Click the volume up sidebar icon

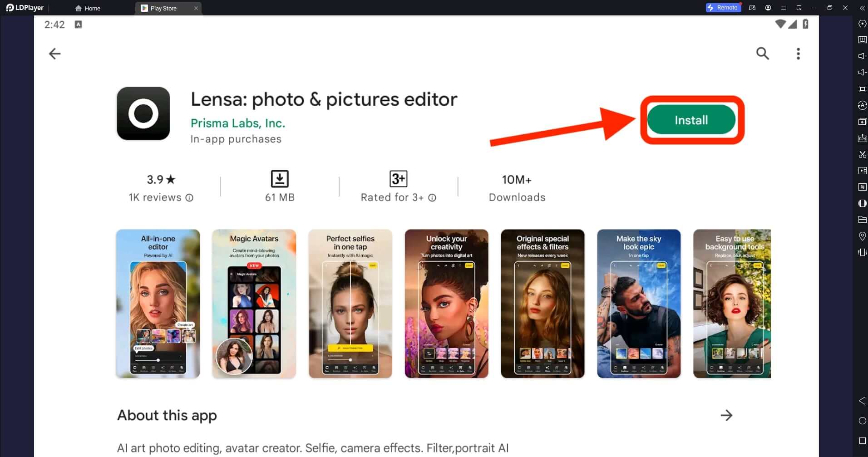click(863, 56)
